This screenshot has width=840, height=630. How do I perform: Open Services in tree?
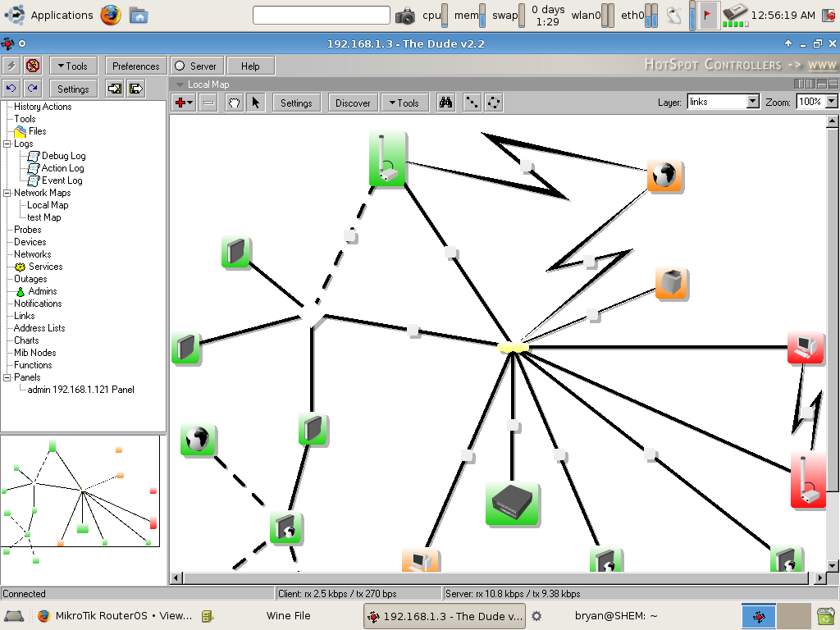tap(45, 267)
